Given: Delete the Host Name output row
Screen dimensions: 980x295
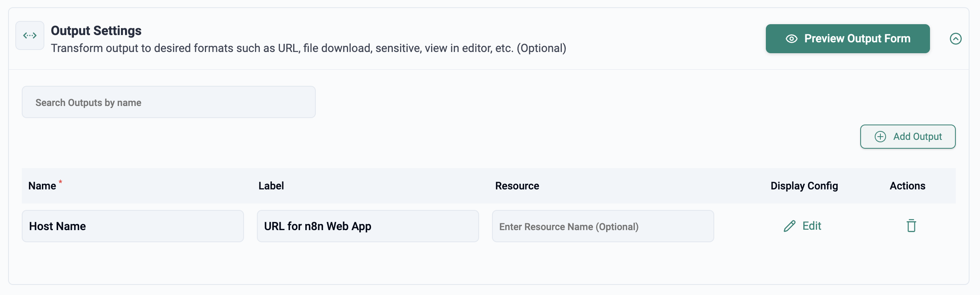Looking at the screenshot, I should click(911, 226).
